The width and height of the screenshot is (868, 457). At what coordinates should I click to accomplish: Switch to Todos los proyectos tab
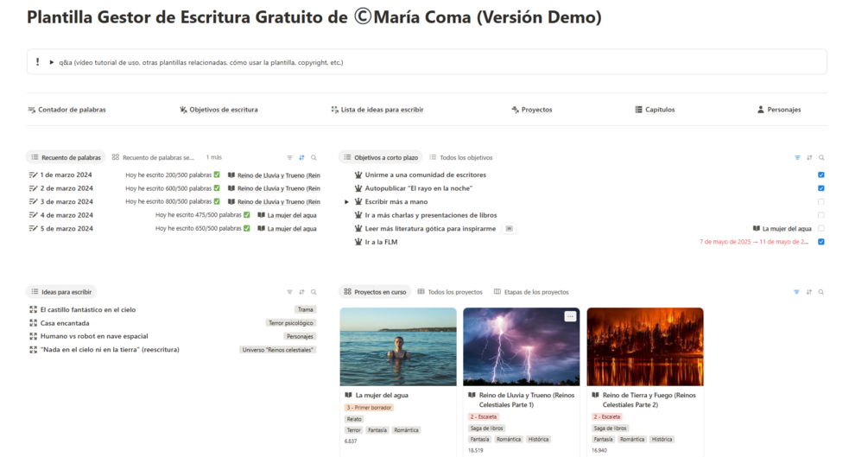pos(450,292)
